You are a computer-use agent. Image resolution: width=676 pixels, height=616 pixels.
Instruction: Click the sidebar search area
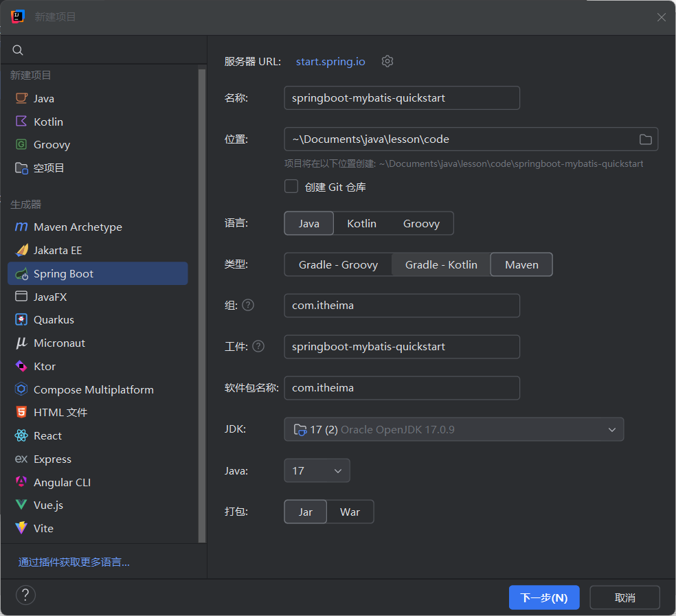coord(104,50)
